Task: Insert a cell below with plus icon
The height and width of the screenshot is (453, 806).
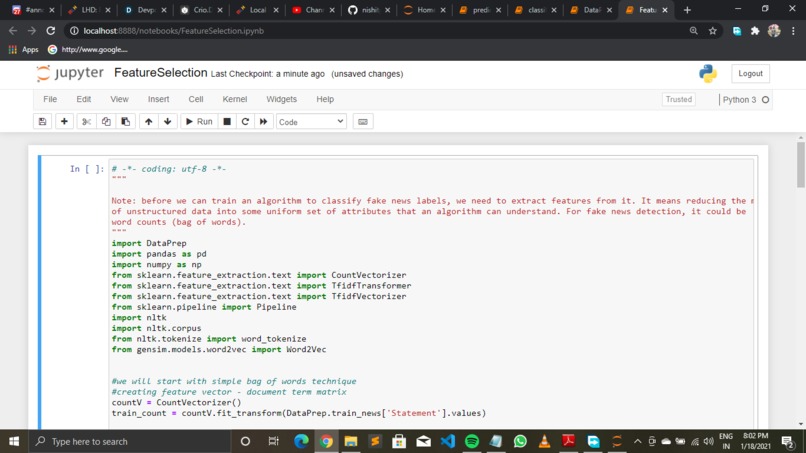Action: (x=64, y=122)
